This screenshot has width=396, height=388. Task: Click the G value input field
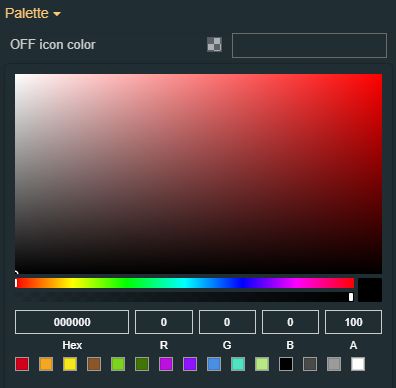click(227, 322)
